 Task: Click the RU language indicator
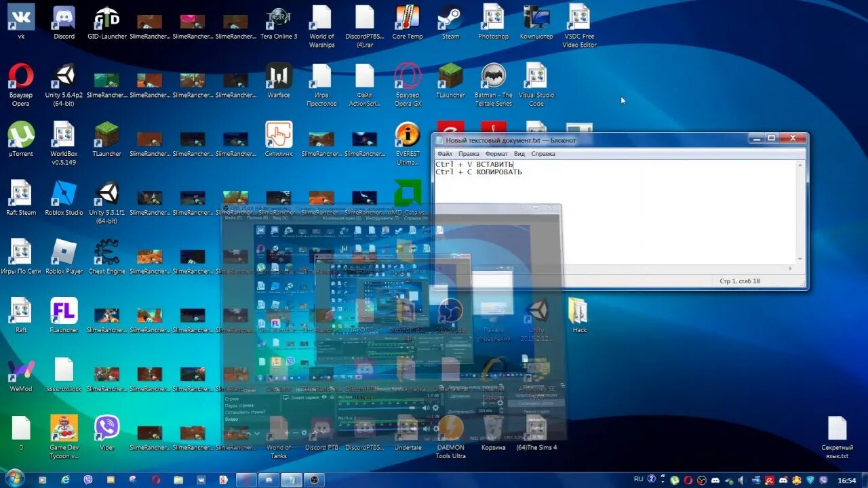pos(639,479)
